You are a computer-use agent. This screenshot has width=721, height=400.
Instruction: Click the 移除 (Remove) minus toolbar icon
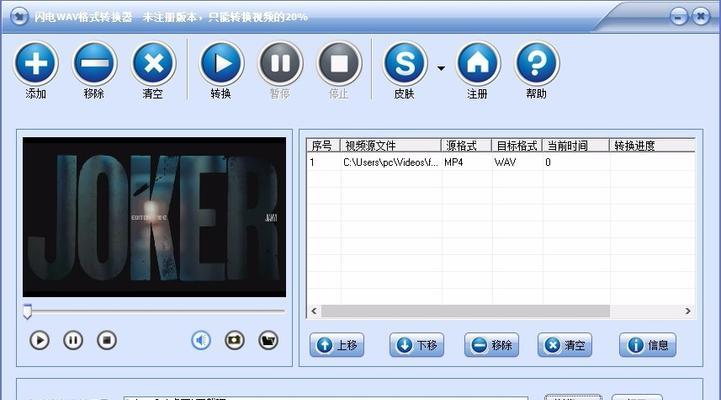tap(94, 63)
